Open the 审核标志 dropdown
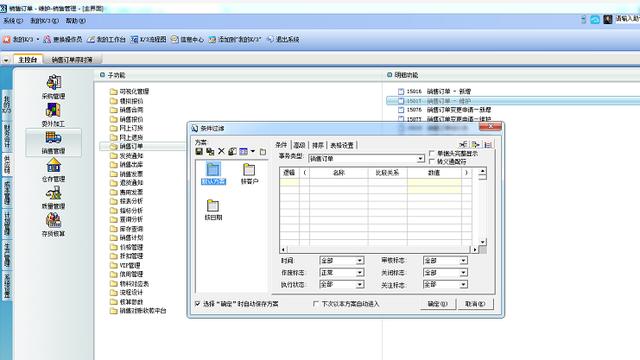 tap(463, 260)
